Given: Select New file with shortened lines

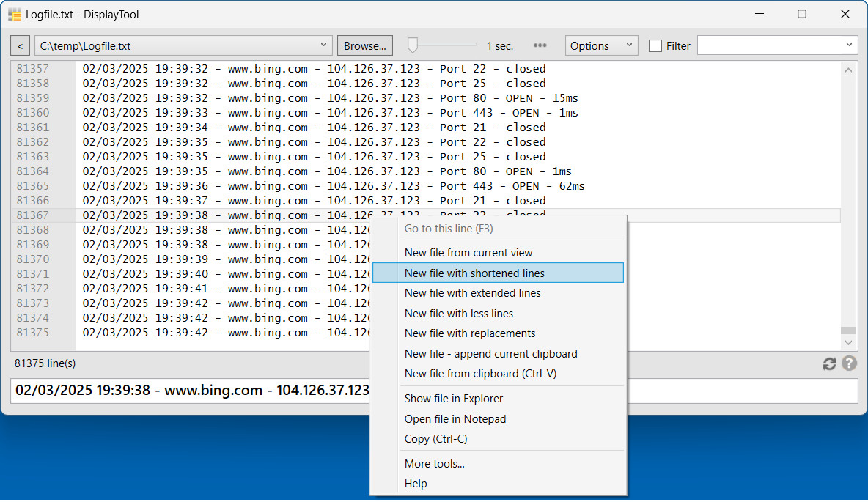Looking at the screenshot, I should (498, 273).
